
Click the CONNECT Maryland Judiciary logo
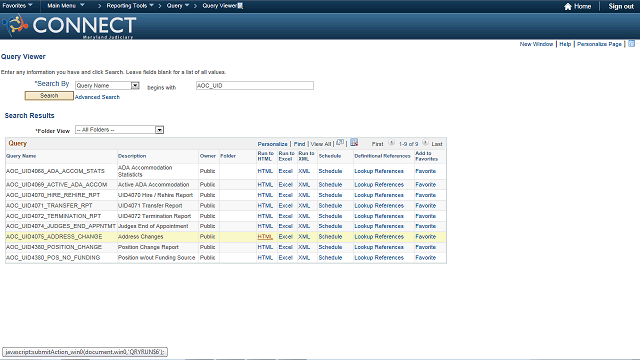click(69, 26)
